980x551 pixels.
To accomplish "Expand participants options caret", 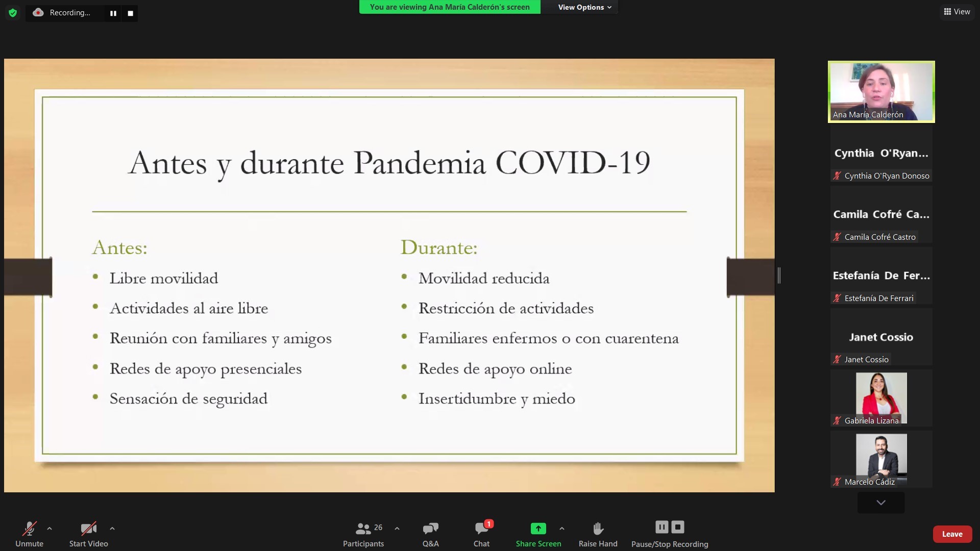I will click(x=397, y=529).
